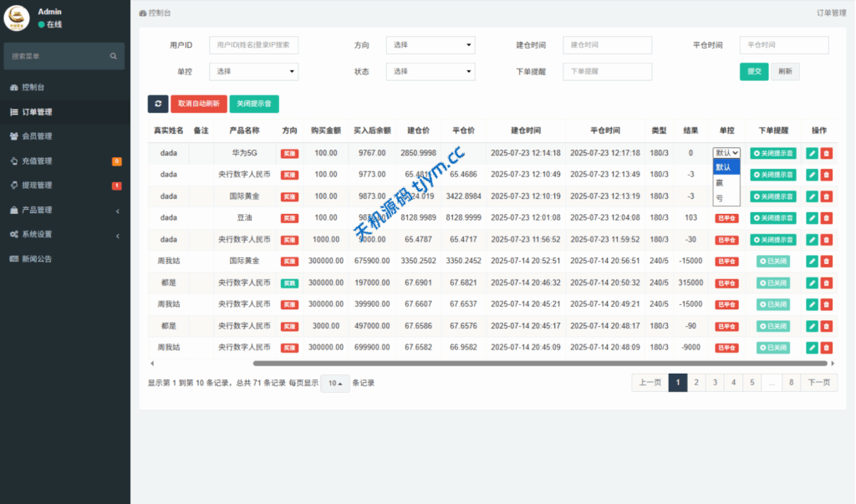Click the refresh icon button above the table
Viewport: 856px width, 504px height.
pyautogui.click(x=158, y=104)
